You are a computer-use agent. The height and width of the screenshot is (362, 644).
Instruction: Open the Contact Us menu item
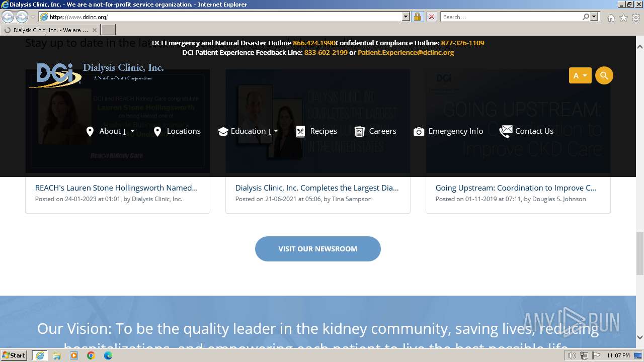pyautogui.click(x=534, y=131)
